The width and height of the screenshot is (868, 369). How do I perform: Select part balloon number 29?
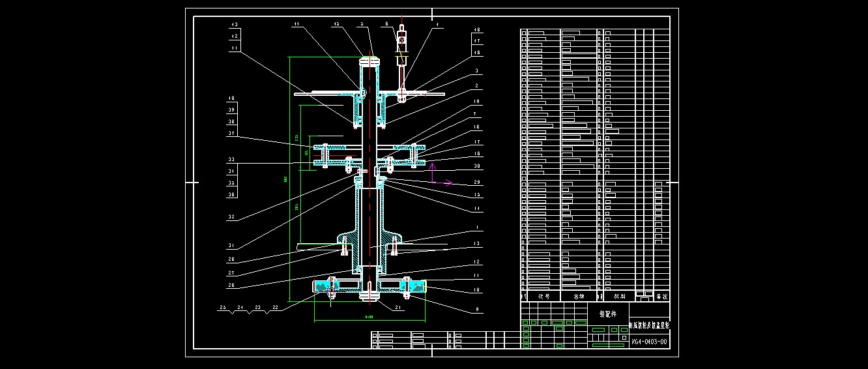(476, 182)
